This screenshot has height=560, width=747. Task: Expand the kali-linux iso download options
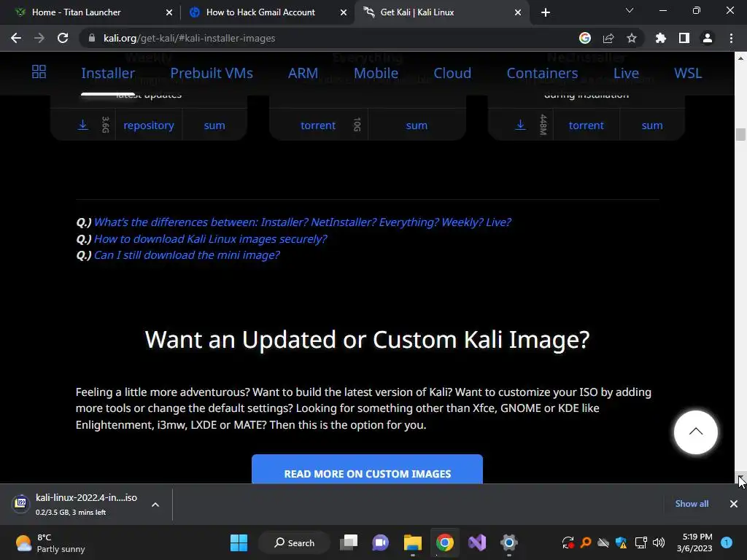(x=155, y=505)
